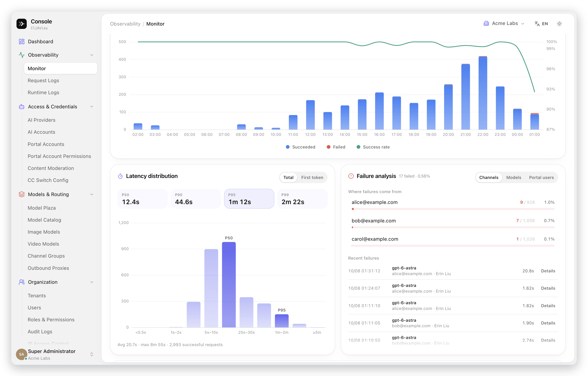Click the Models & Routing layers icon
This screenshot has height=376, width=588.
point(21,194)
